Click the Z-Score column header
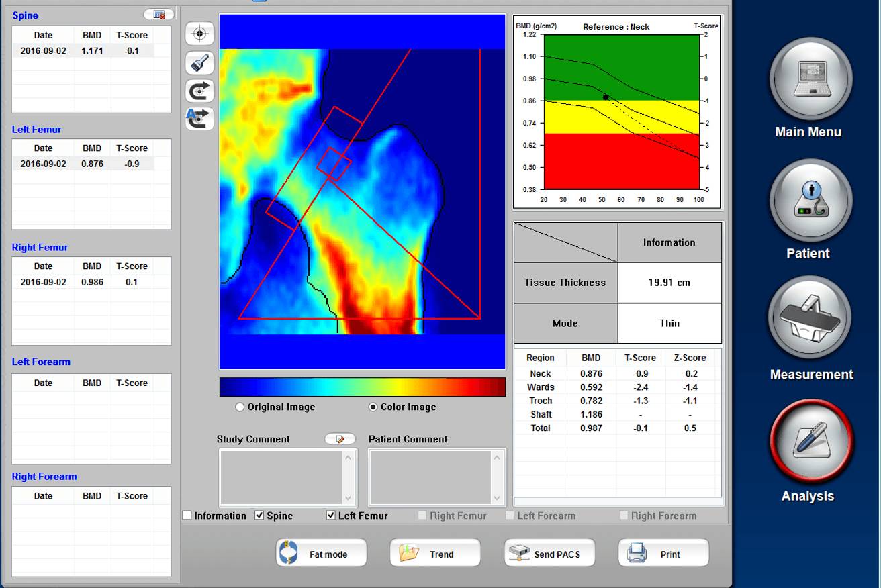881x588 pixels. [x=690, y=358]
